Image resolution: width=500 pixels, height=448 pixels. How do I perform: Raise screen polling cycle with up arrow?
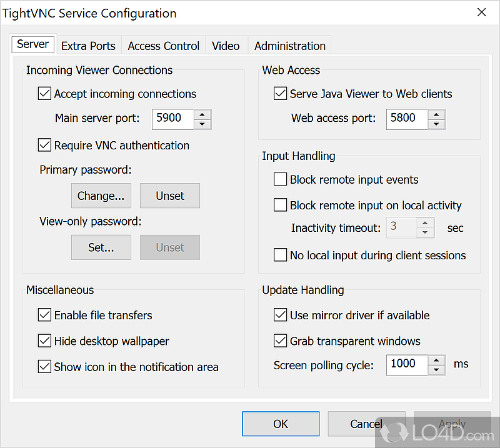pyautogui.click(x=437, y=359)
